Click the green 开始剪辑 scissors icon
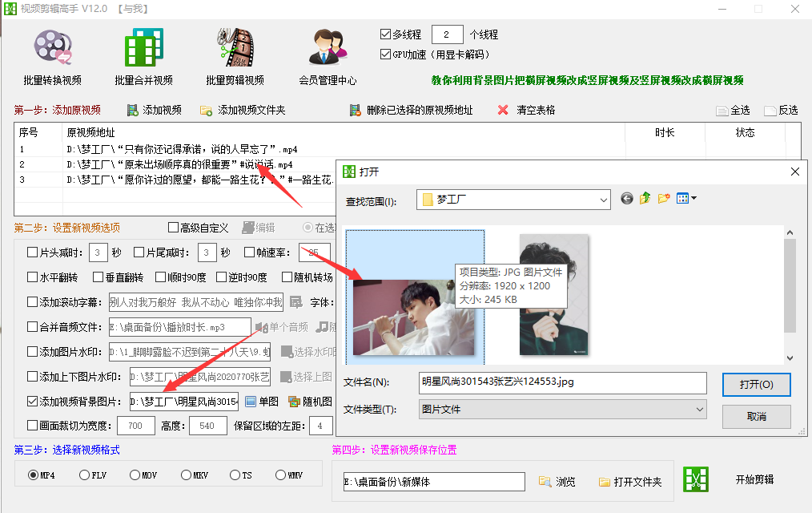The width and height of the screenshot is (812, 513). coord(695,479)
